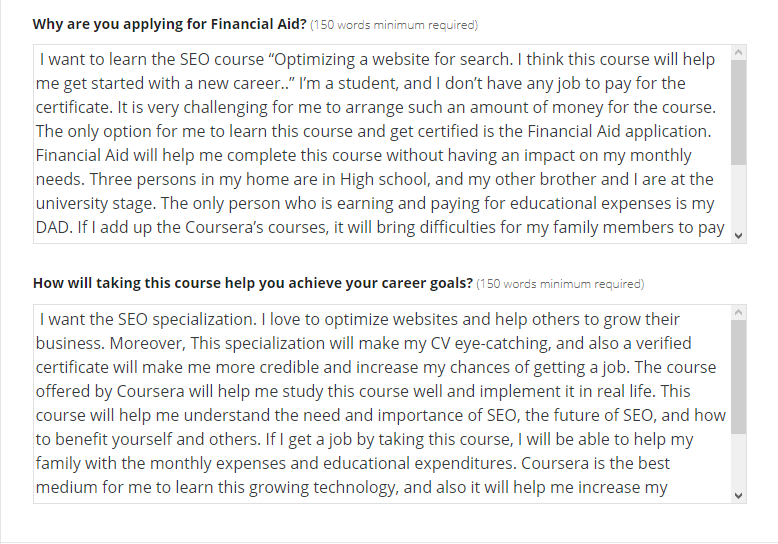The width and height of the screenshot is (778, 544).
Task: Click the scrollbar thumb in career goals textbox
Action: pyautogui.click(x=738, y=377)
